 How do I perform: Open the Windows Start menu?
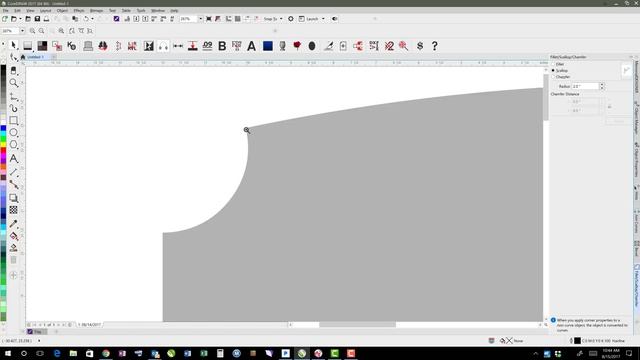pyautogui.click(x=8, y=353)
